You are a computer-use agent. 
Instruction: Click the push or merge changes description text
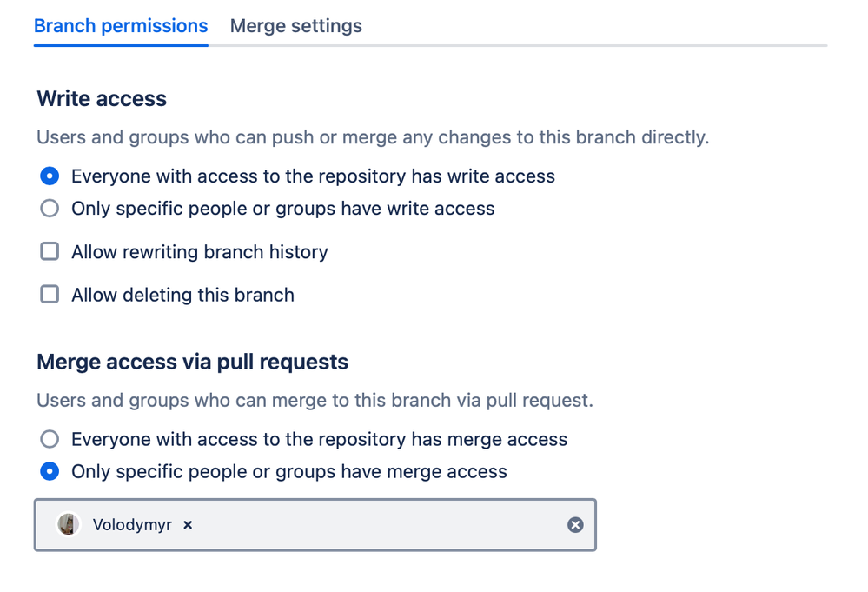(373, 137)
